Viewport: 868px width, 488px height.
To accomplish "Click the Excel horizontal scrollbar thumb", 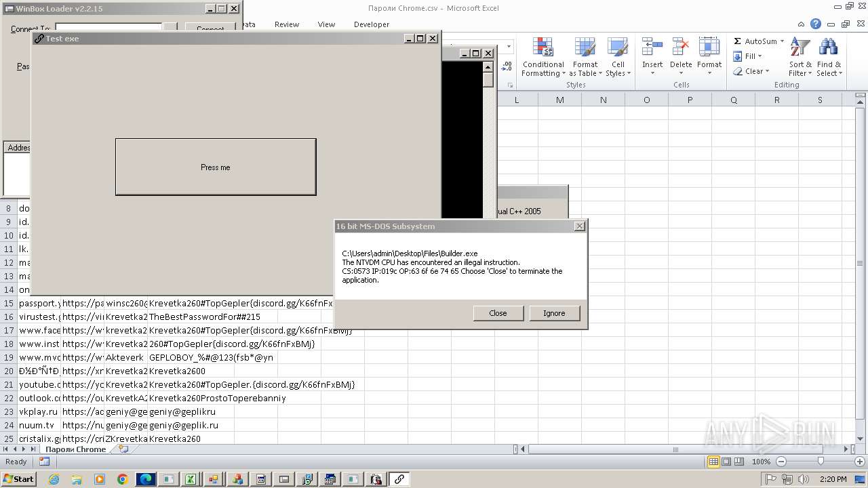I will (675, 449).
